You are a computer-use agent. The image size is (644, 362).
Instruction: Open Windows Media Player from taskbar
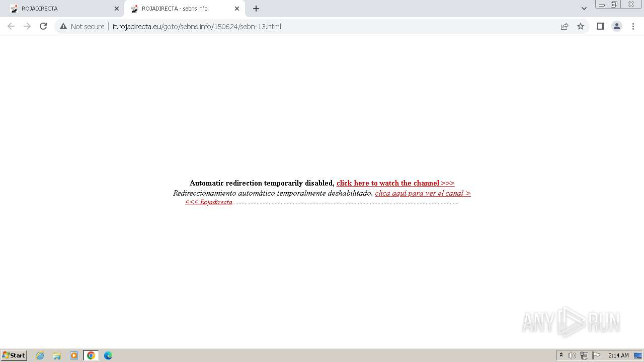pyautogui.click(x=74, y=355)
